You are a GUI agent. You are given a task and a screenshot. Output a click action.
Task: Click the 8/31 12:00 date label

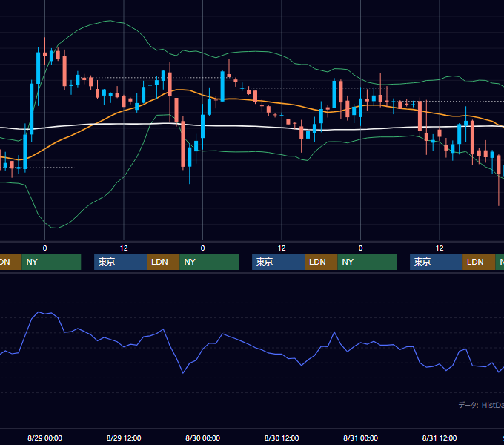(440, 438)
